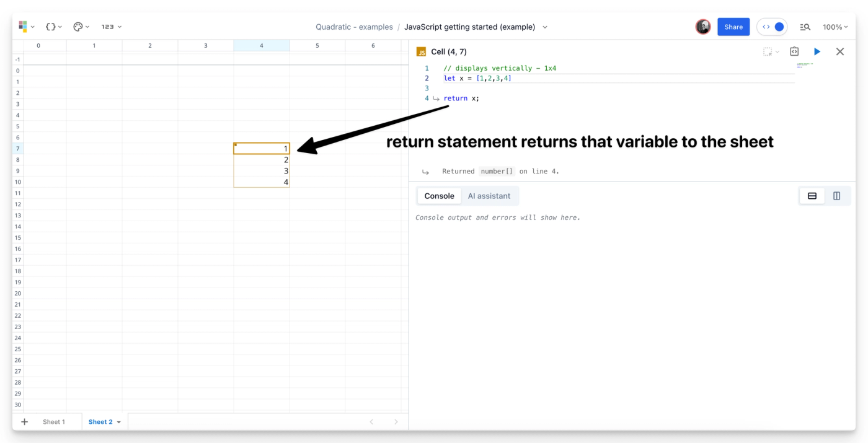Select column header 0
868x443 pixels.
coord(38,46)
